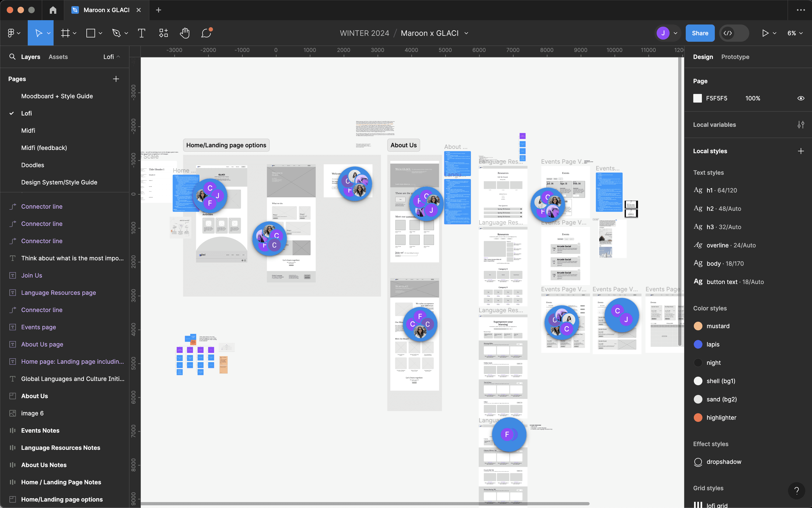Click the horizontal canvas scrollbar

tap(365, 504)
